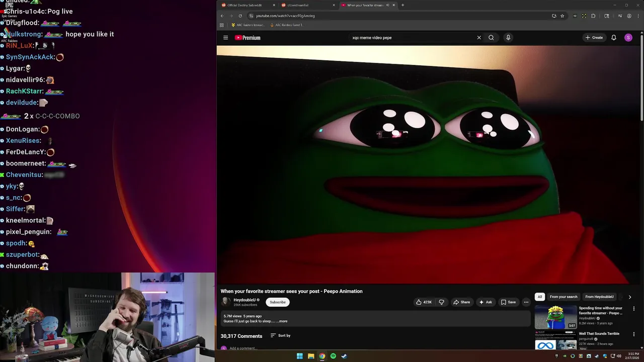
Task: Click the Share button under the video
Action: coord(461,302)
